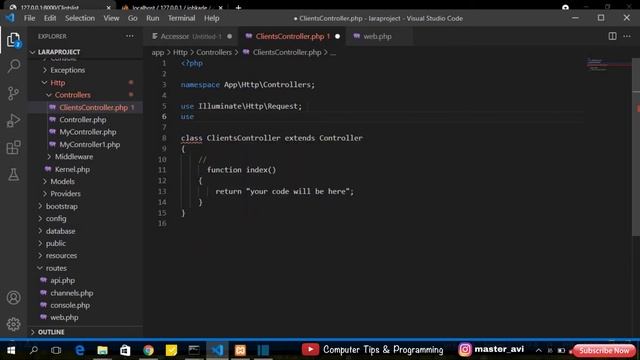
Task: Open Controller.php in the explorer
Action: coord(82,120)
